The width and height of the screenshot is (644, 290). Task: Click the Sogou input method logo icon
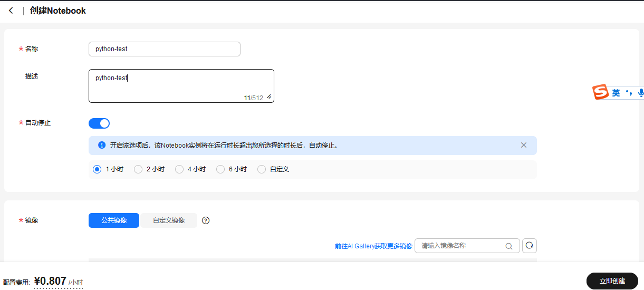coord(601,93)
